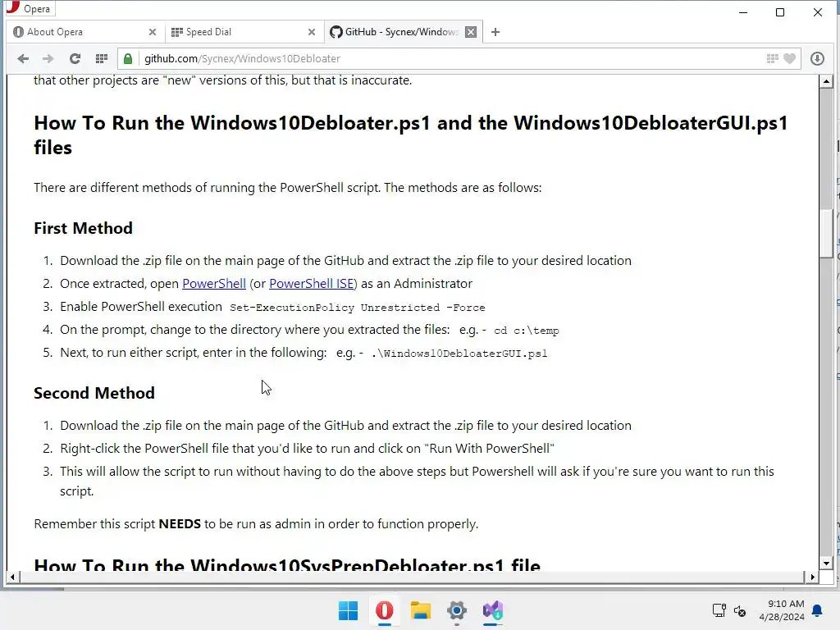Screen dimensions: 840x630
Task: Open Speed Dial grid icon in toolbar
Action: [x=101, y=59]
